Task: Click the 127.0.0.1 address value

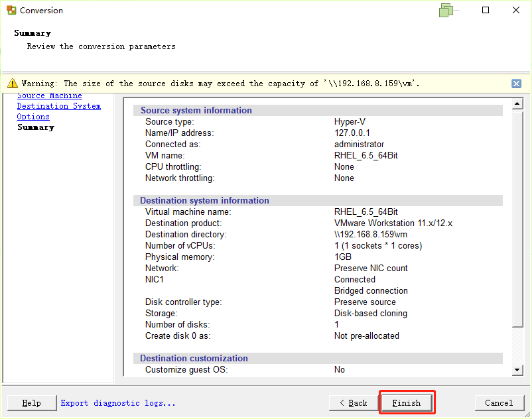Action: (352, 133)
